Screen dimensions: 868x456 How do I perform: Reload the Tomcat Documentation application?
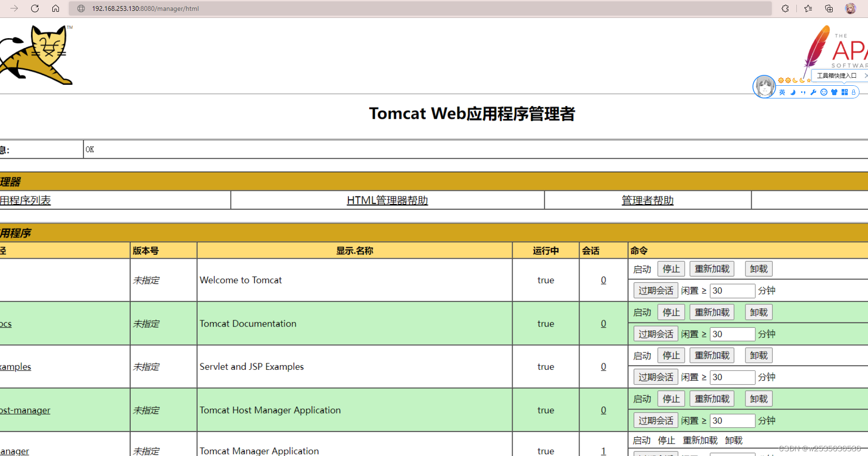coord(712,312)
